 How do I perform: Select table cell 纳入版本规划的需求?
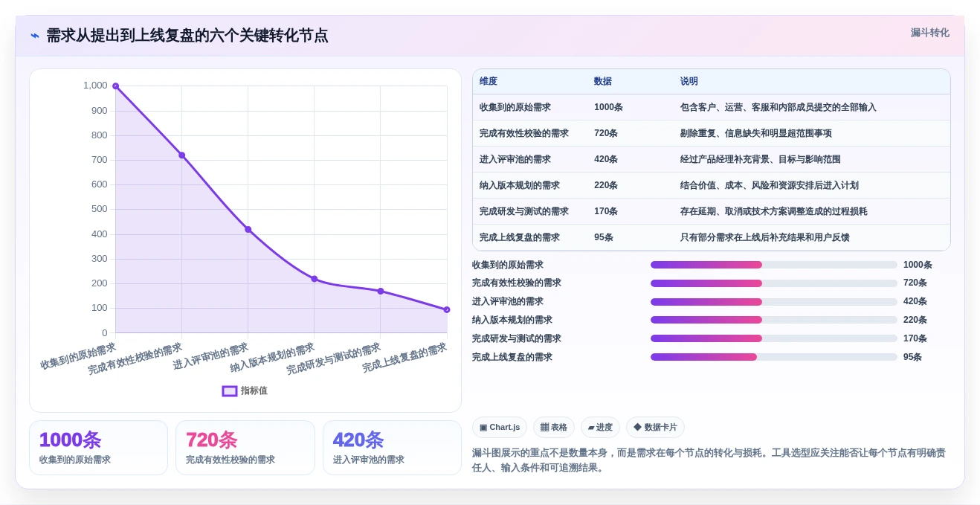pos(520,185)
